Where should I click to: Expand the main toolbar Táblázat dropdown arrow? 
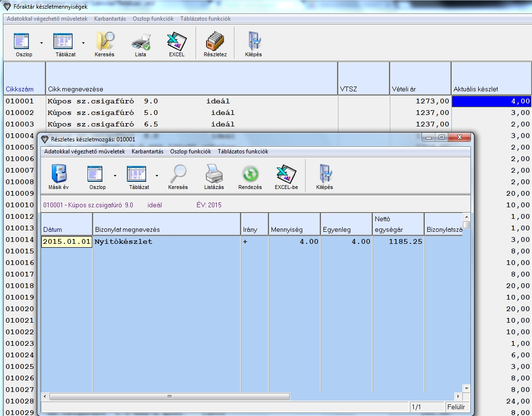(83, 43)
